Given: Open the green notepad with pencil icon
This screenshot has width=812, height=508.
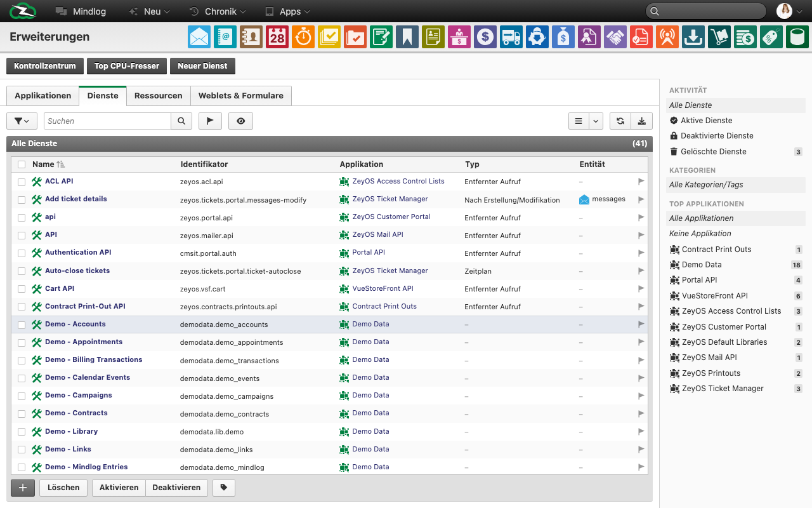Looking at the screenshot, I should pyautogui.click(x=381, y=37).
